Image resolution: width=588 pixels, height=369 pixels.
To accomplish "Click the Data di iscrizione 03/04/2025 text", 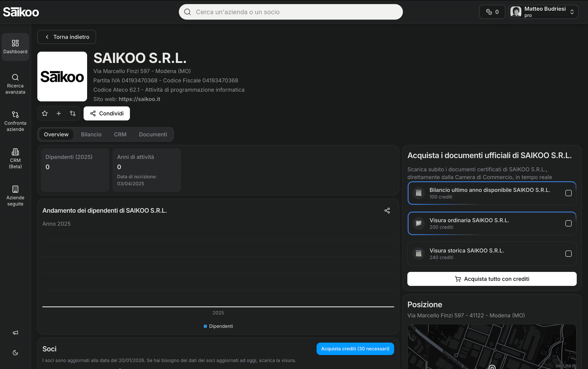I will 137,180.
